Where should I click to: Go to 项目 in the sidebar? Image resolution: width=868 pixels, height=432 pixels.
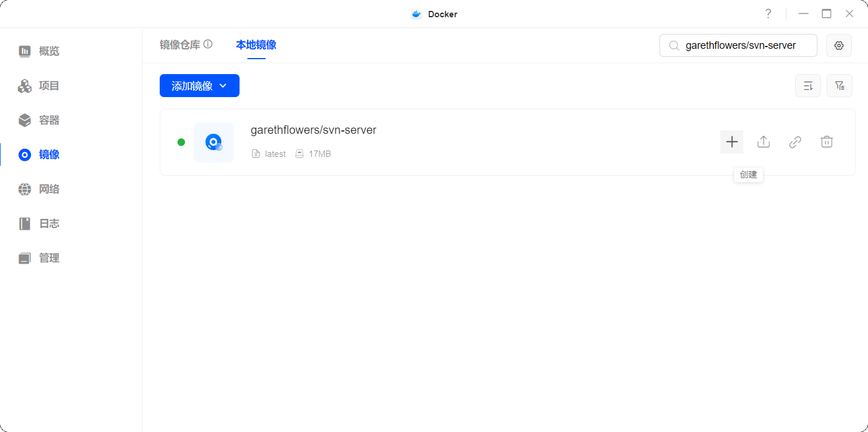(x=49, y=86)
